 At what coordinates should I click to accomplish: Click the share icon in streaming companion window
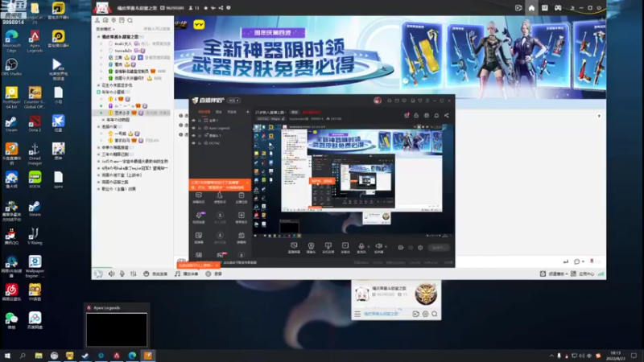447,115
